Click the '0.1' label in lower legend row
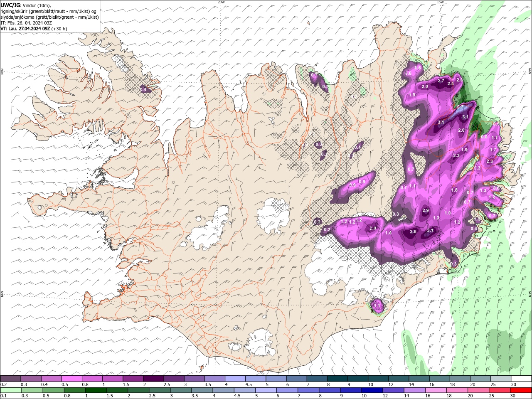This screenshot has height=399, width=532. 4,396
